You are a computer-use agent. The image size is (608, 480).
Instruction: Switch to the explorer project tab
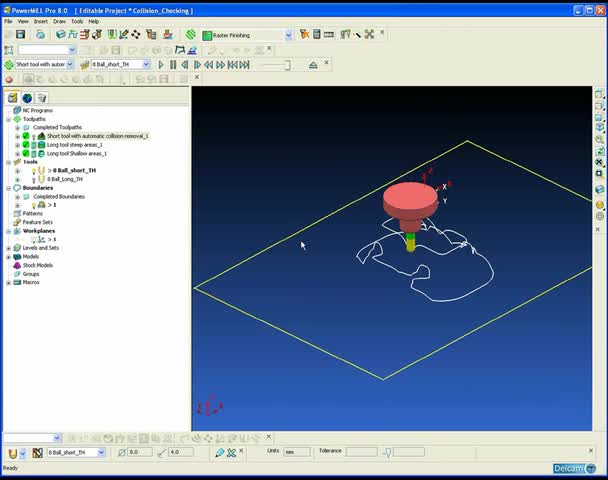click(12, 97)
